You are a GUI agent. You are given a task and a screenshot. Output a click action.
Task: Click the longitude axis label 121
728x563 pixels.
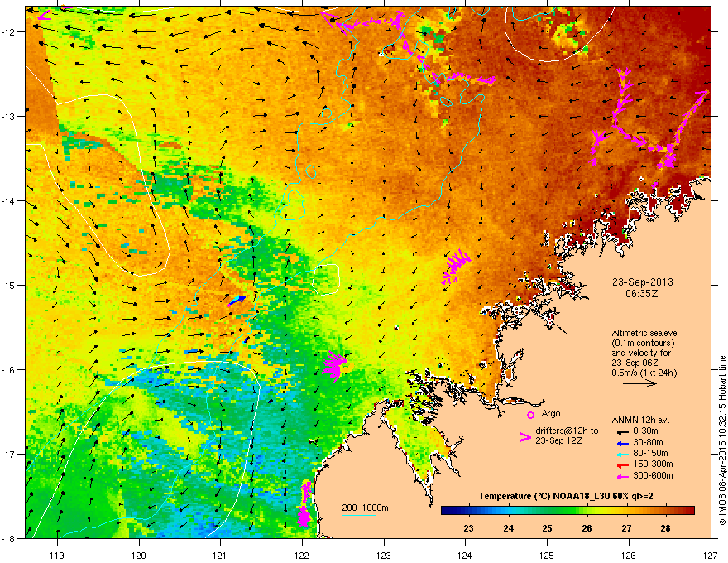(220, 555)
